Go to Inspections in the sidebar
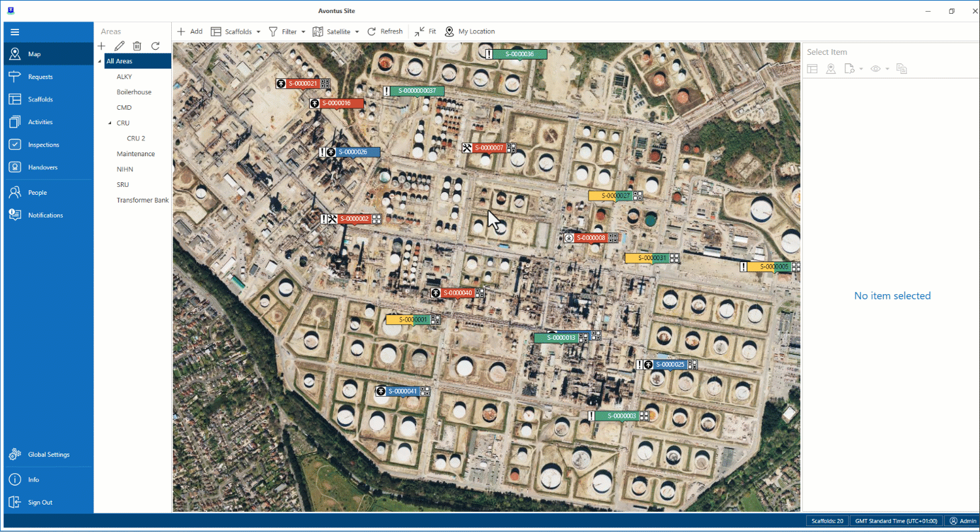Screen dimensions: 980x532 click(x=43, y=144)
